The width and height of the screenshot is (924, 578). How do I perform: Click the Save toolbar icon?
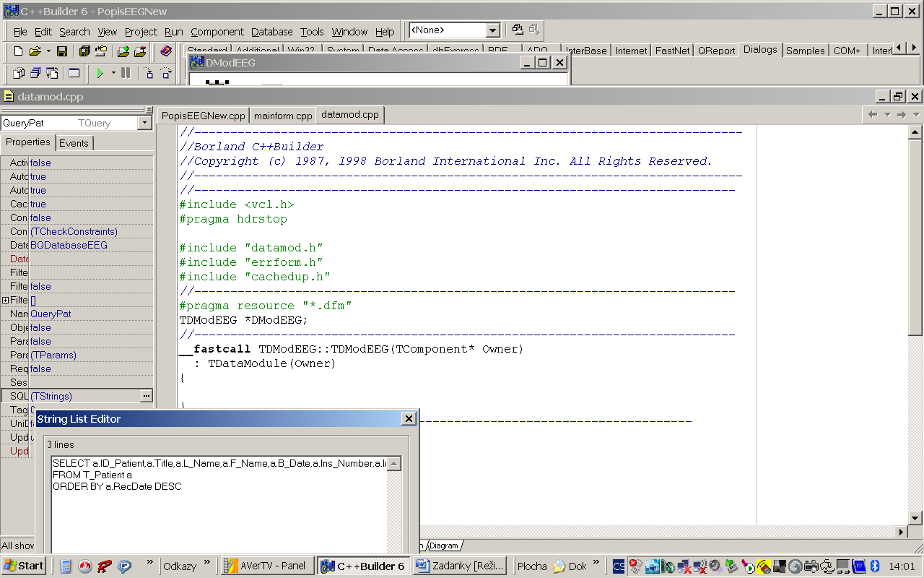(x=62, y=51)
